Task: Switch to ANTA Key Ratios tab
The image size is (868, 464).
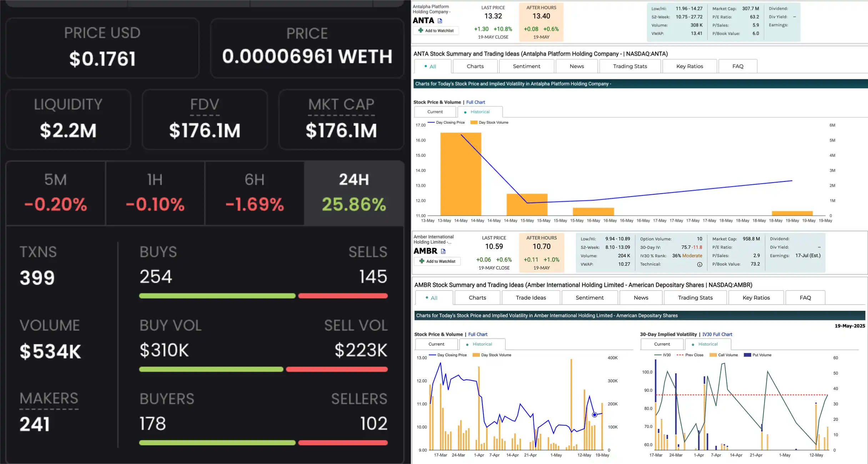Action: click(689, 66)
